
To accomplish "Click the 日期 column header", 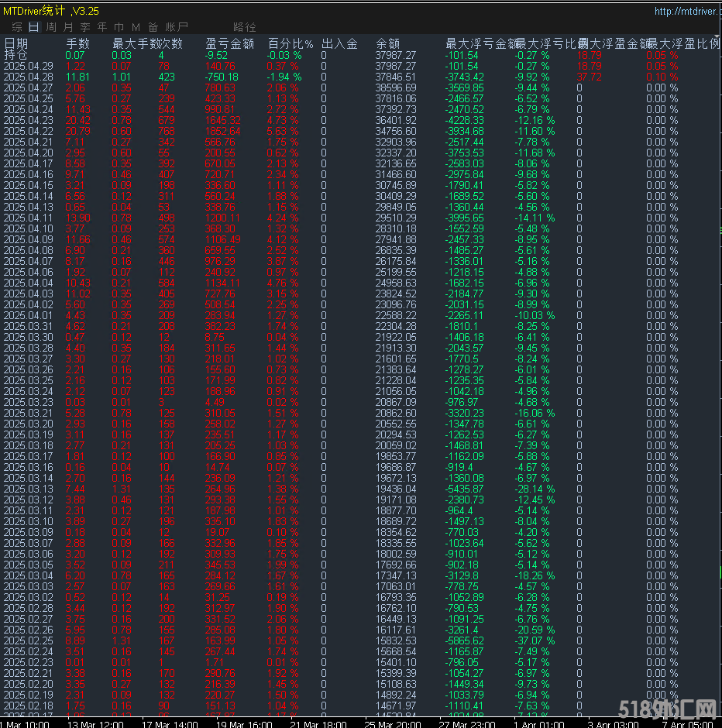I will (x=16, y=44).
